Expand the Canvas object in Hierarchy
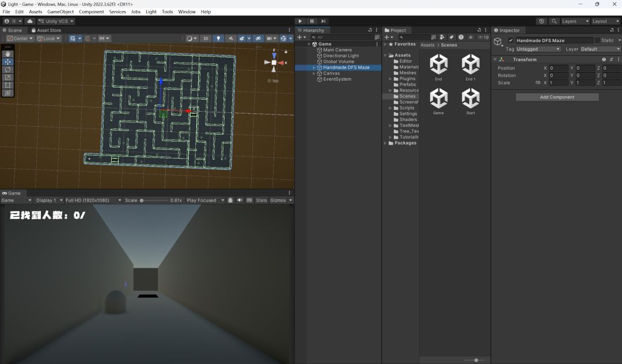Viewport: 622px width, 364px height. click(x=314, y=73)
